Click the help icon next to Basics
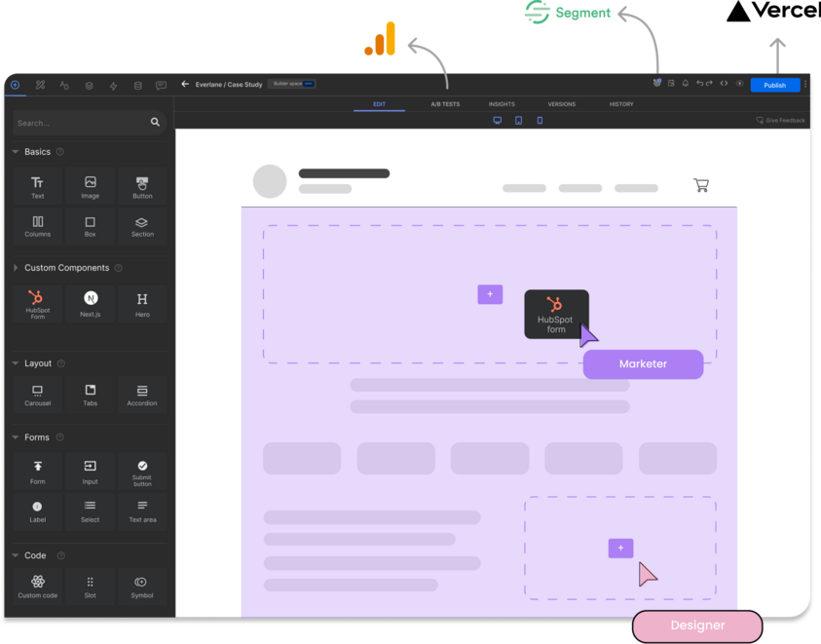The image size is (821, 644). [60, 152]
